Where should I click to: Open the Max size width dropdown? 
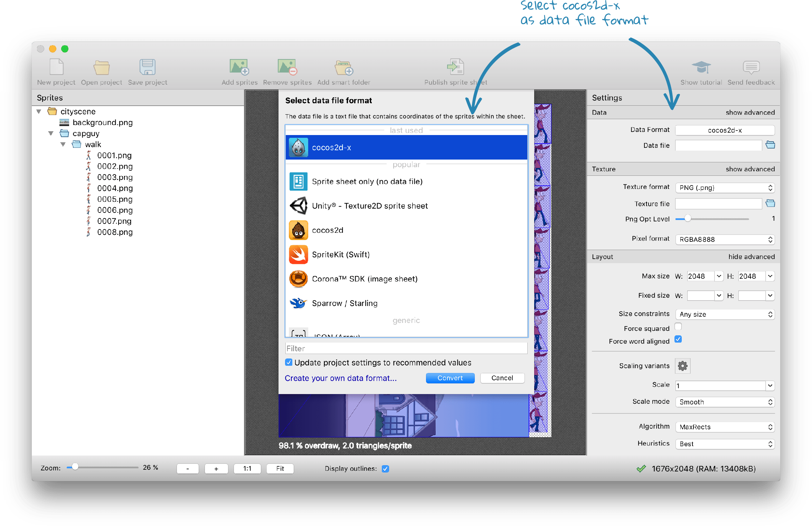coord(719,276)
